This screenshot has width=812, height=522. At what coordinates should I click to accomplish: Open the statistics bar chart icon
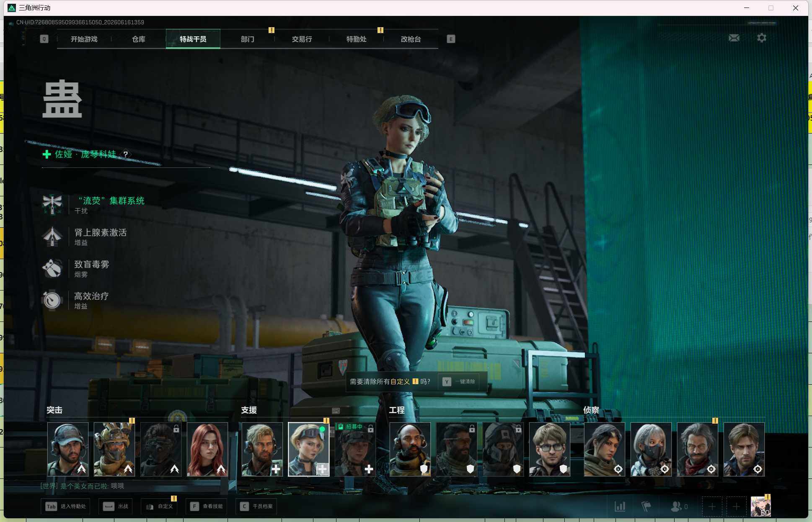pyautogui.click(x=620, y=507)
